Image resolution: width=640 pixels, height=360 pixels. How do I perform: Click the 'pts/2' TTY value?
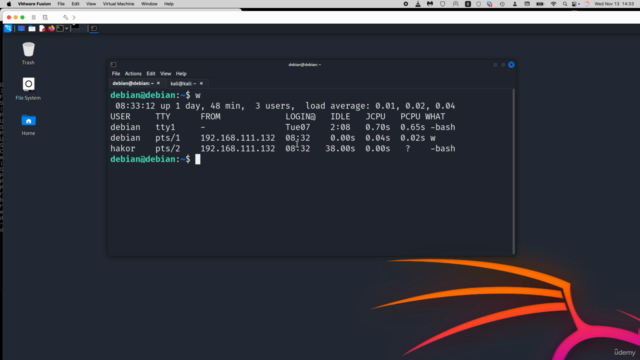(x=167, y=149)
